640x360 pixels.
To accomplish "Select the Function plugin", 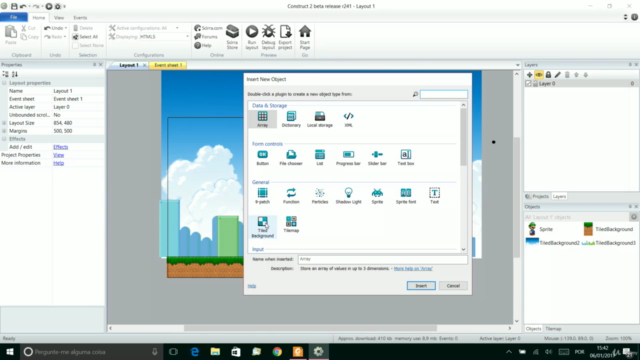I will (291, 196).
